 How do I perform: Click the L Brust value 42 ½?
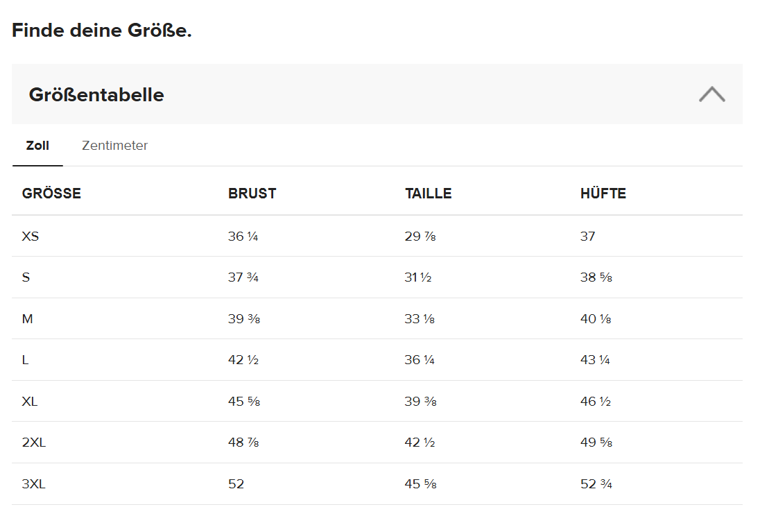(243, 360)
